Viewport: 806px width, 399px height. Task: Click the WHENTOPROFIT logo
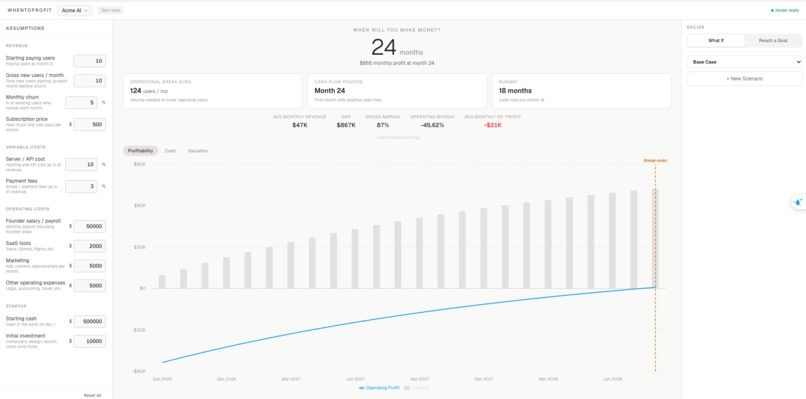30,10
